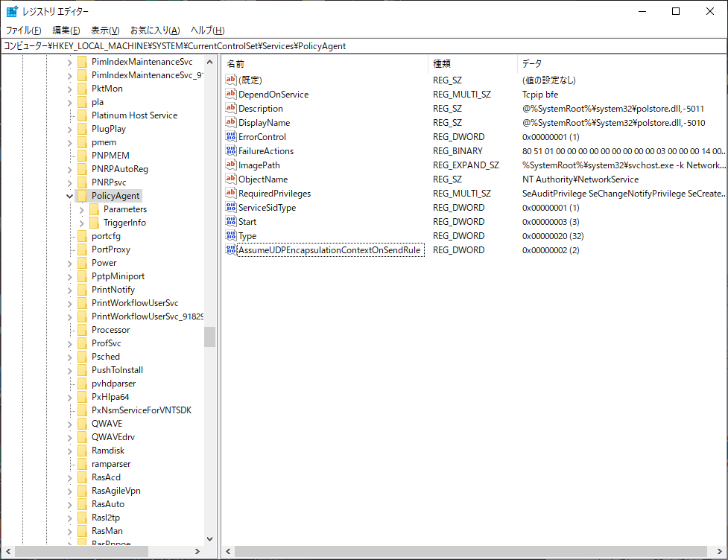Click the '0x00000003 (3)' data cell
This screenshot has height=560, width=728.
pyautogui.click(x=550, y=222)
